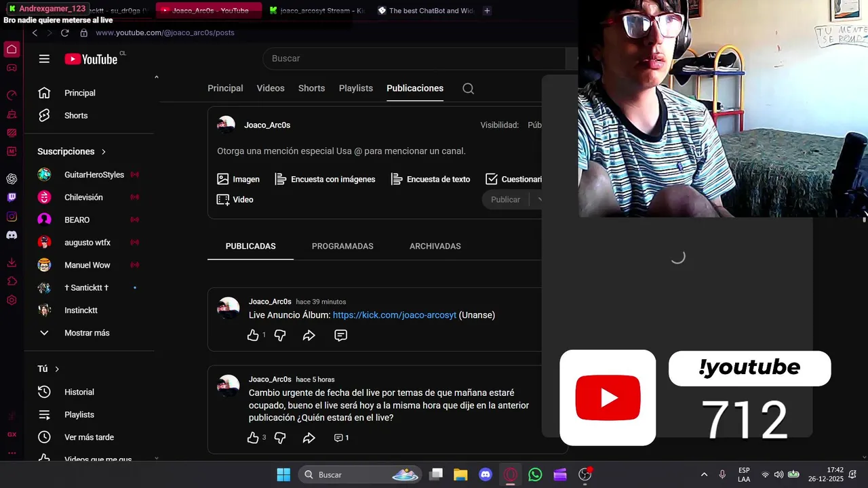The height and width of the screenshot is (488, 868).
Task: Open the downloads icon in Opera sidebar
Action: click(12, 263)
